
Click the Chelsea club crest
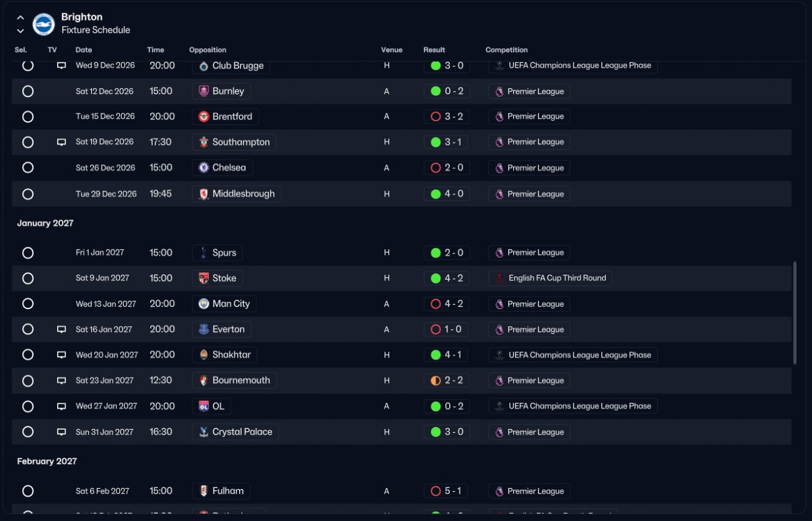204,168
